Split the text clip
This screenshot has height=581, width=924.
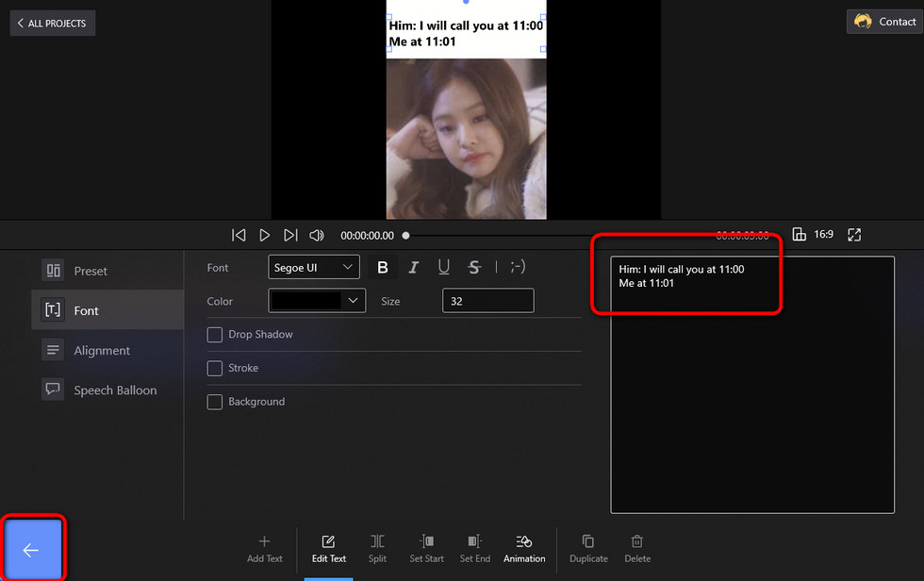point(377,549)
